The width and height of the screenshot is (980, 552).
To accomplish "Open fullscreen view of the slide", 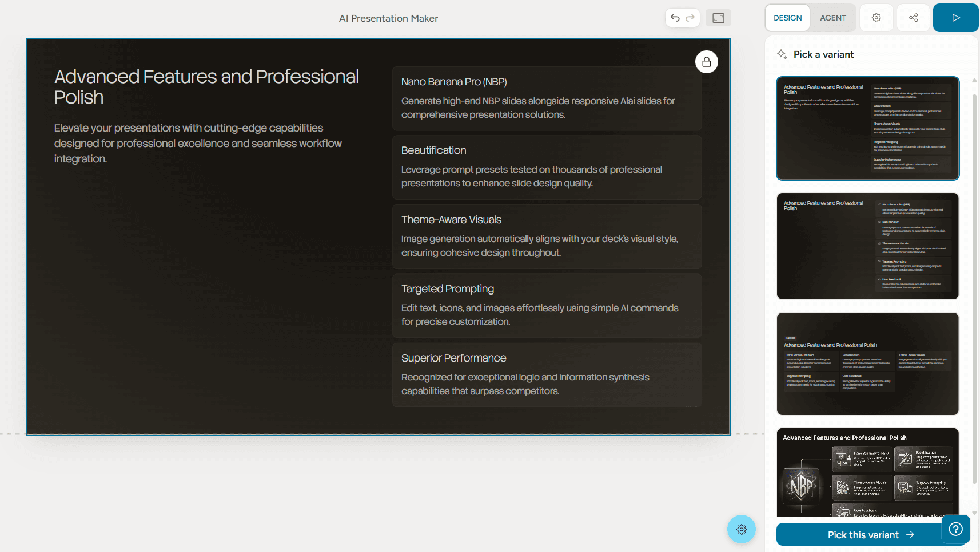I will (718, 18).
